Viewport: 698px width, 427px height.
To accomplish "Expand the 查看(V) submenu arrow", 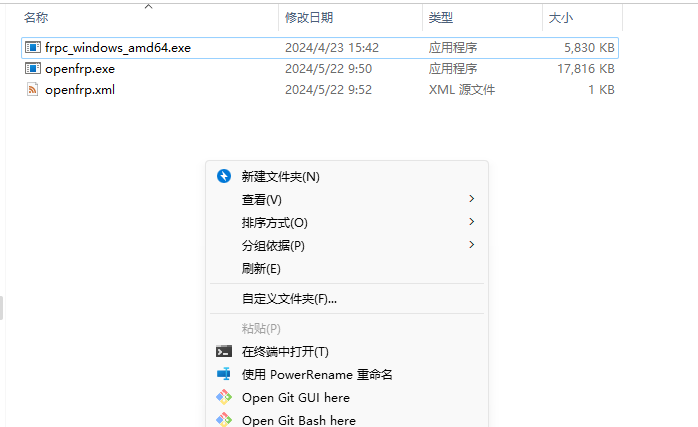I will [471, 199].
